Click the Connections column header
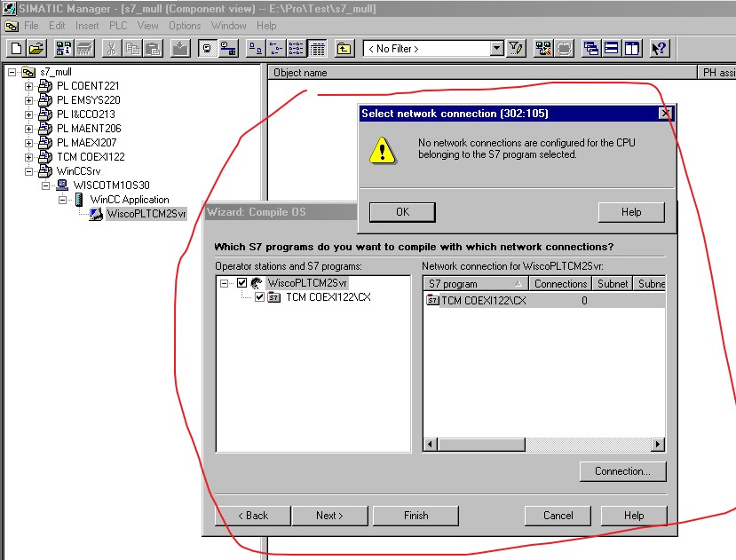The image size is (736, 560). (560, 284)
